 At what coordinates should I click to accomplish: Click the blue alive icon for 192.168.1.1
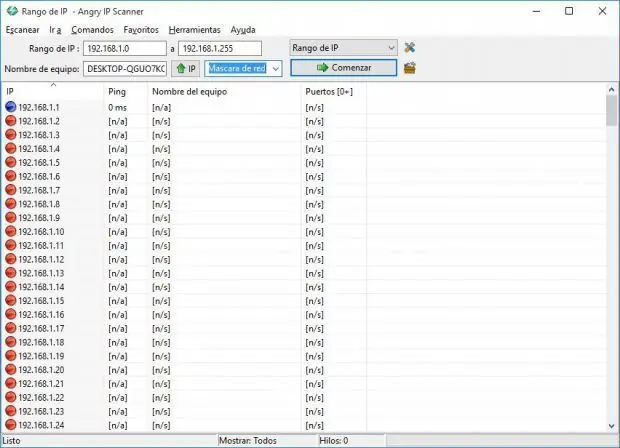(11, 107)
